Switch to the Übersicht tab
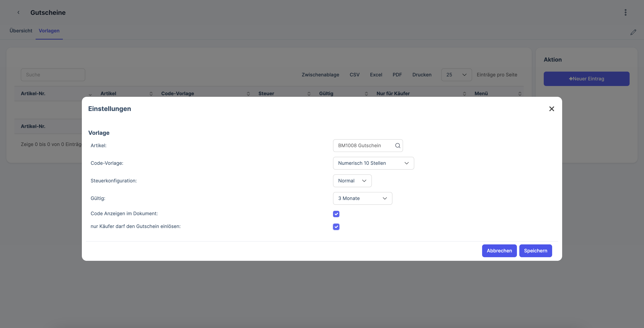Screen dimensions: 644x328 (21, 31)
